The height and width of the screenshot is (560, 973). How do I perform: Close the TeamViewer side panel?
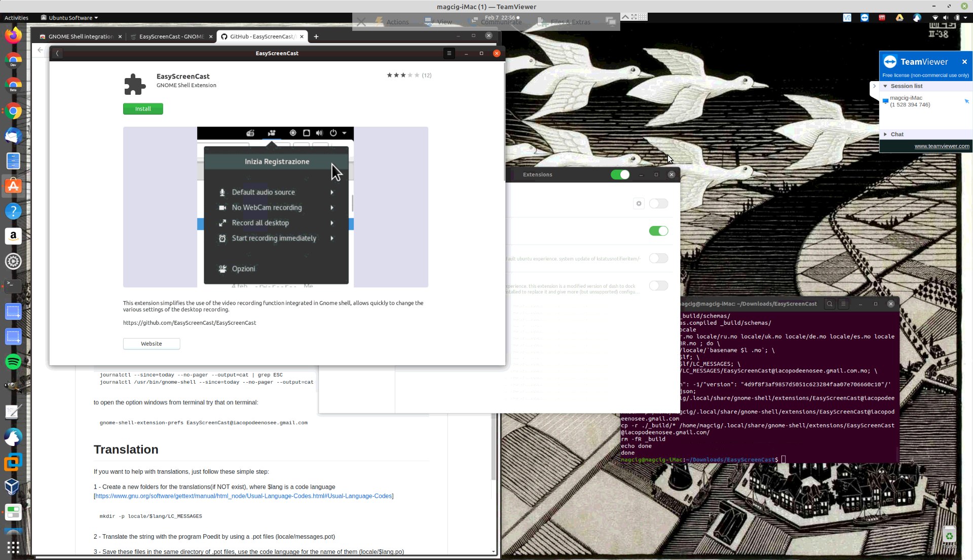click(964, 62)
